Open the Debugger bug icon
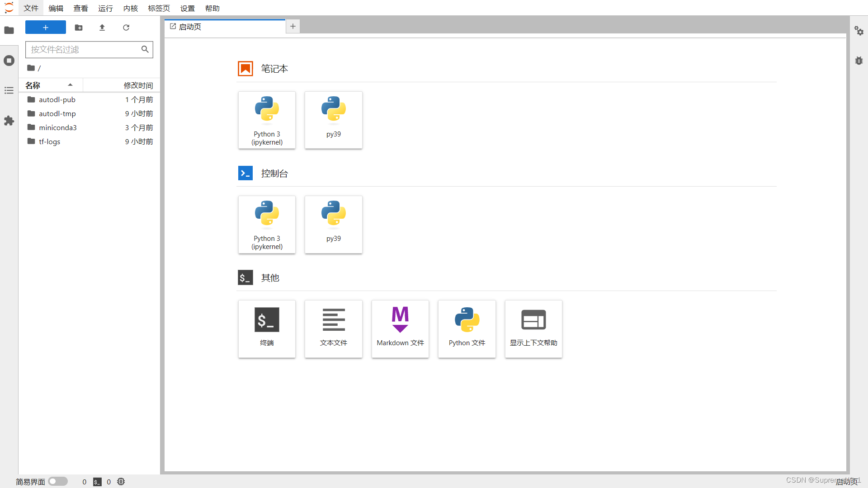This screenshot has height=488, width=868. tap(859, 61)
